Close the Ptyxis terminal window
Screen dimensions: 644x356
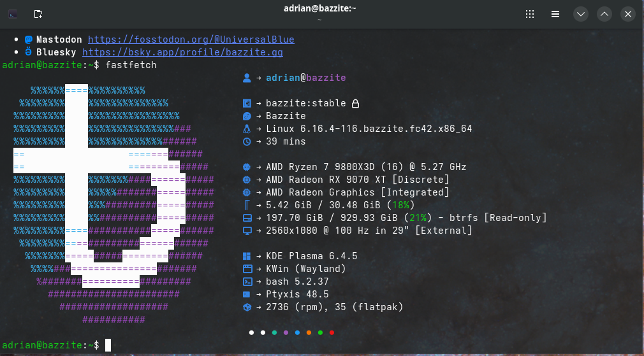[628, 15]
